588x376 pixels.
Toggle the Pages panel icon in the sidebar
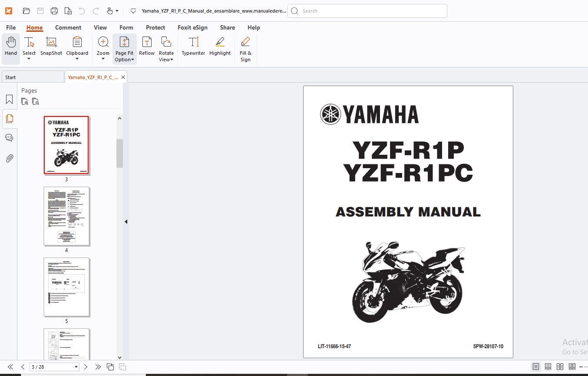(x=9, y=118)
